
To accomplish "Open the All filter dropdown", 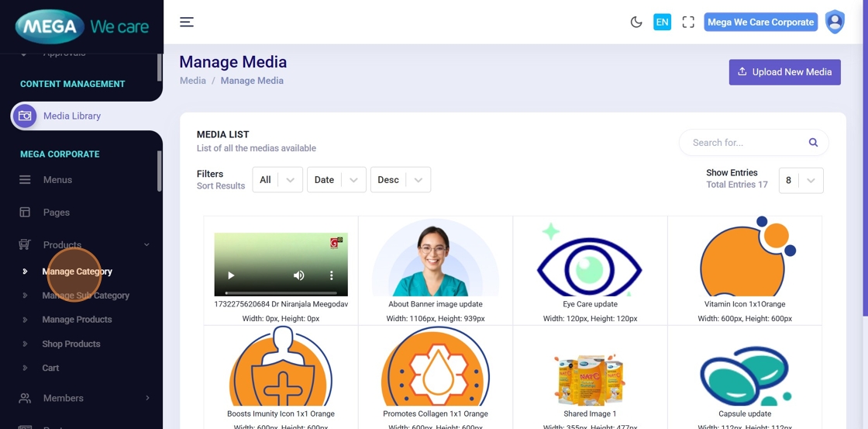I will [x=277, y=180].
